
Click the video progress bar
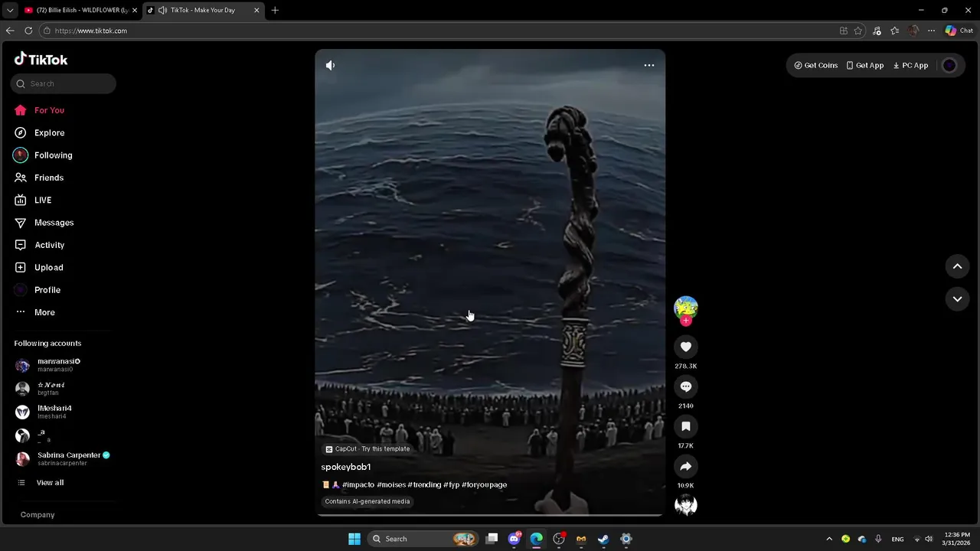point(490,515)
